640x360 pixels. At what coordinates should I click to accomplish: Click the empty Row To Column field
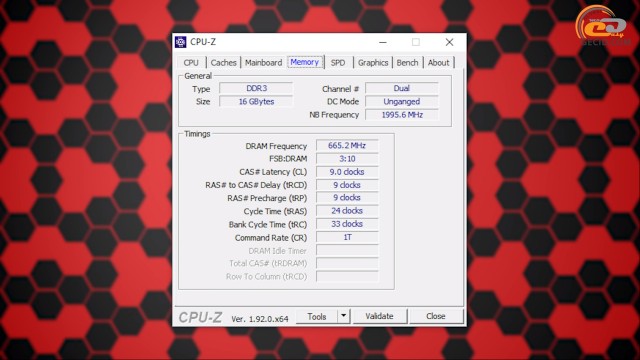(x=347, y=276)
